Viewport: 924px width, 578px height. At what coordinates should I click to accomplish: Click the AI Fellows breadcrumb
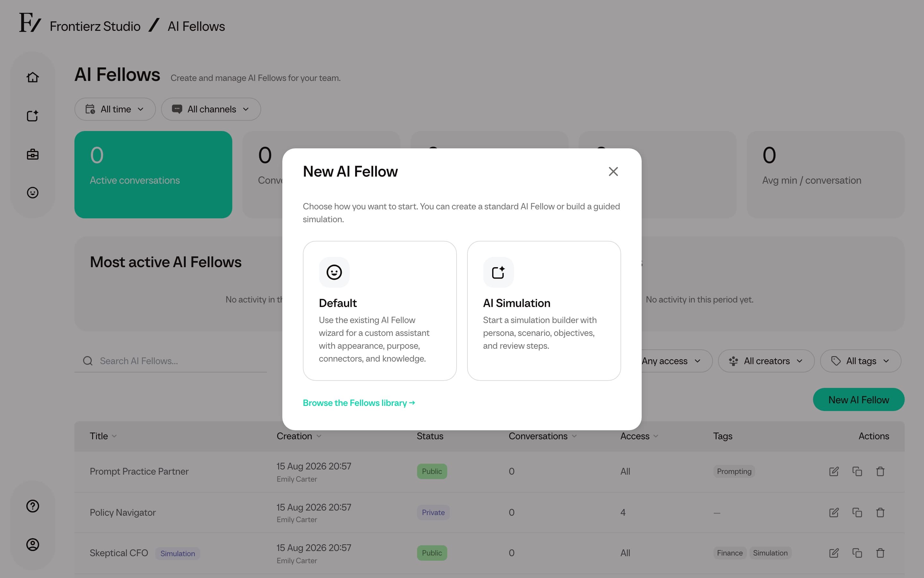(x=196, y=26)
